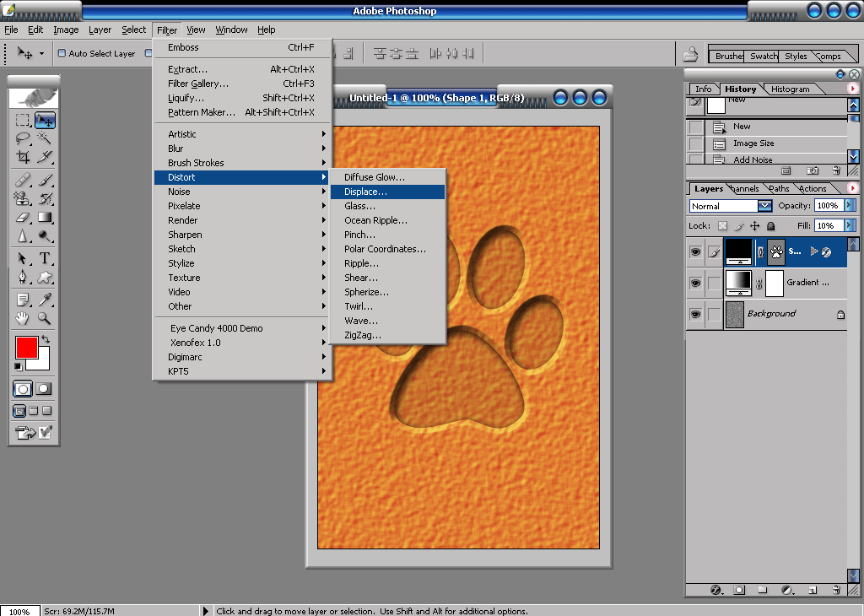Image resolution: width=864 pixels, height=616 pixels.
Task: Click create new layer icon
Action: point(813,590)
